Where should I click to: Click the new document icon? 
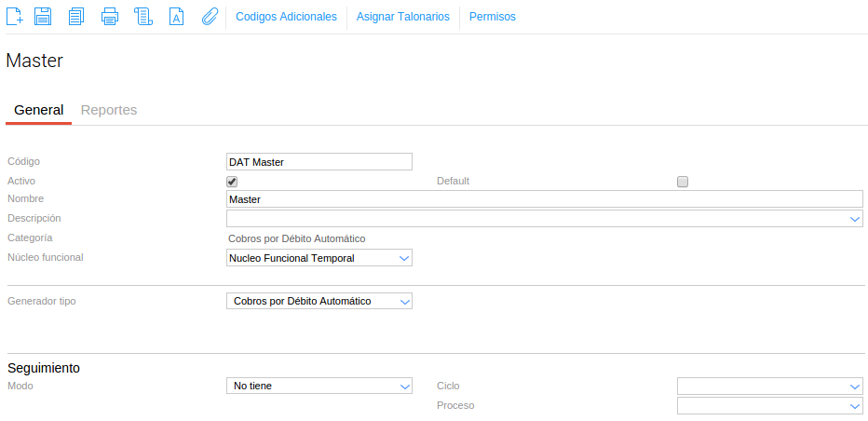[15, 16]
